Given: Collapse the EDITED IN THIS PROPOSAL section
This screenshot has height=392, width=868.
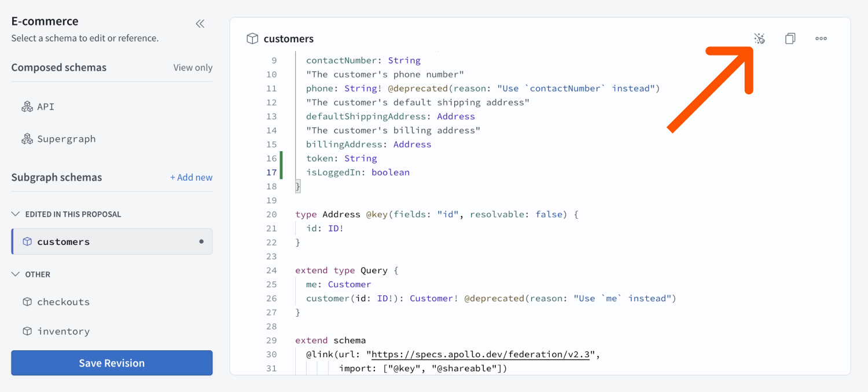Looking at the screenshot, I should [x=16, y=214].
